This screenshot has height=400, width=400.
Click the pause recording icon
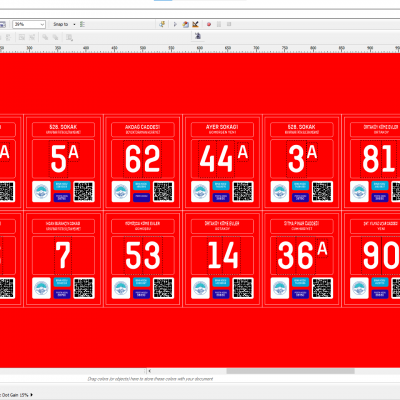tap(219, 24)
